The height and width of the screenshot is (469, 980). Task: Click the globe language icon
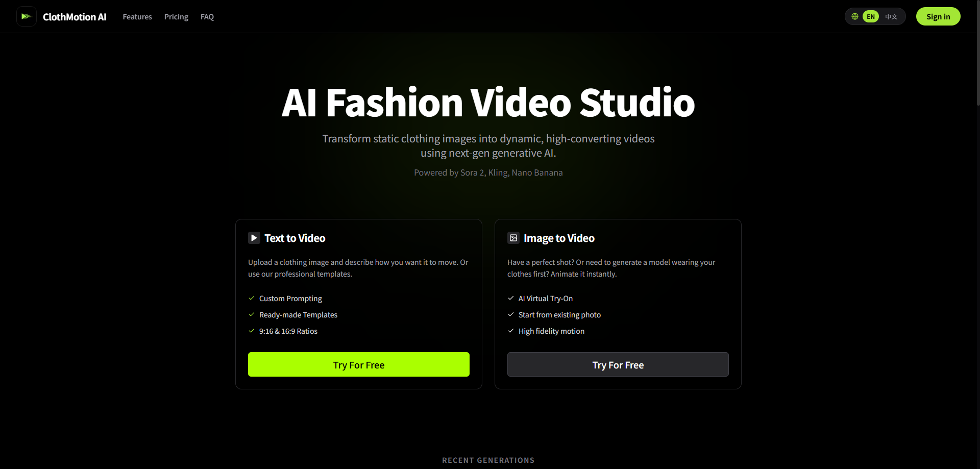coord(854,16)
